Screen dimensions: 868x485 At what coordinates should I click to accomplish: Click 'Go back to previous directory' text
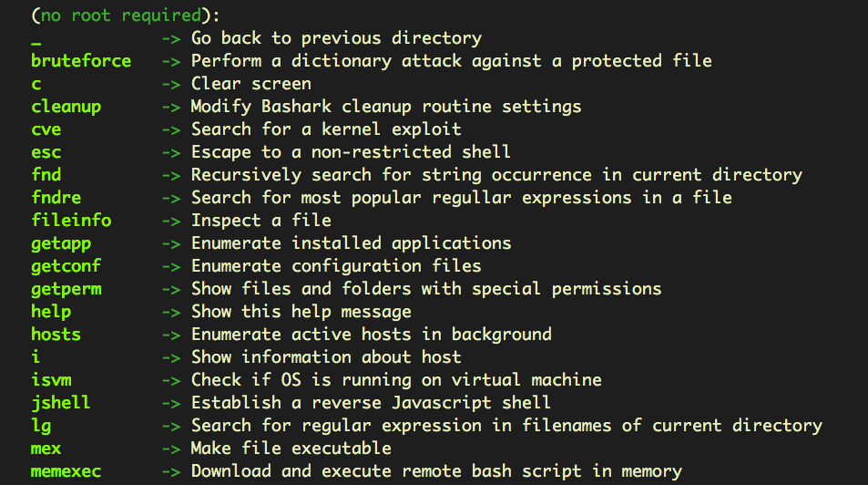pos(336,38)
